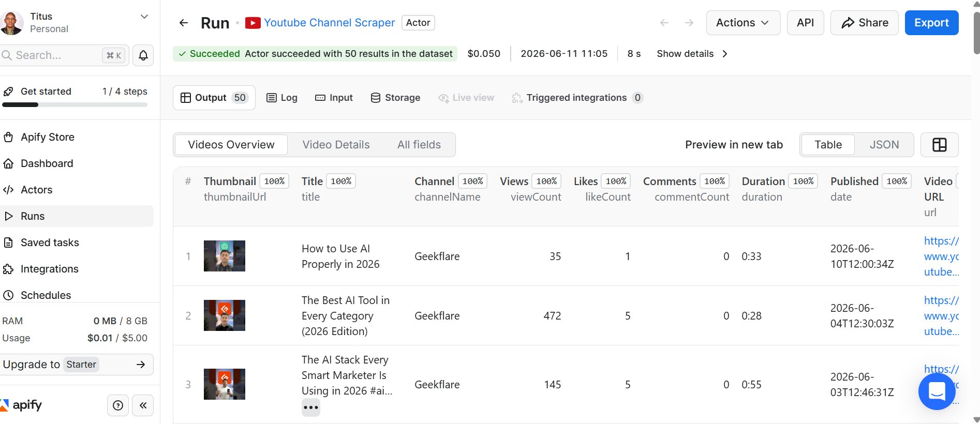This screenshot has width=980, height=424.
Task: Open thumbnail of How to Use AI video
Action: 225,256
